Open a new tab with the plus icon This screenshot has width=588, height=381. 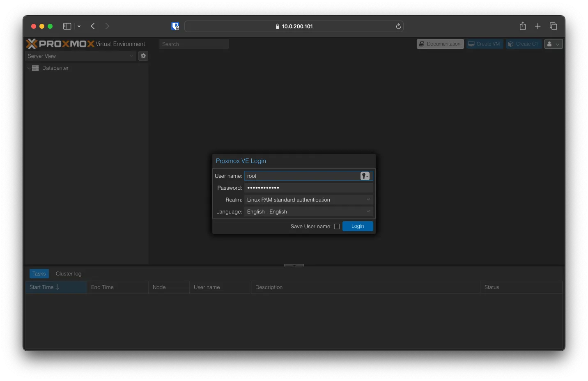(538, 26)
